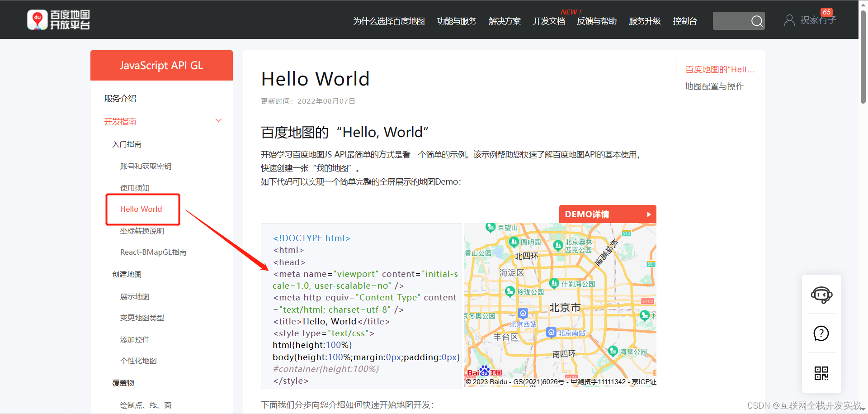Screen dimensions: 868x414
Task: Click the 海棠公园 park marker
Action: [x=613, y=351]
